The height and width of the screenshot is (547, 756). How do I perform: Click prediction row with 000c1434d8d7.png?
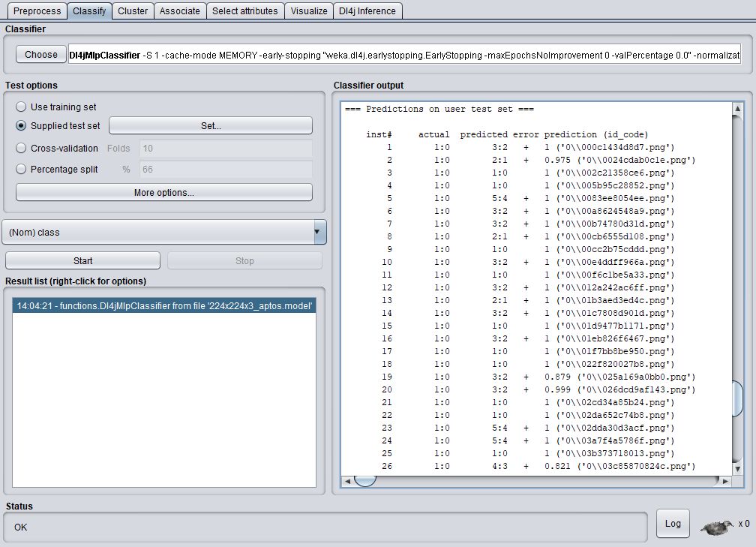[x=520, y=147]
